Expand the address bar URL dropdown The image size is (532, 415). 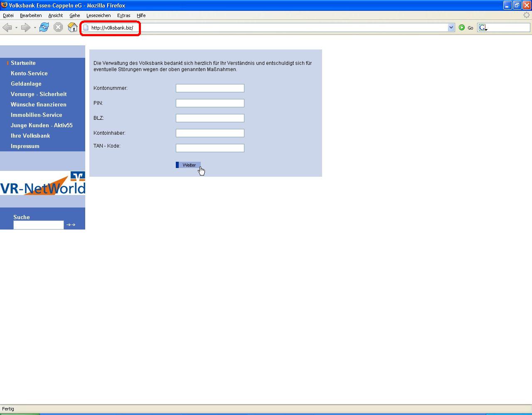451,27
